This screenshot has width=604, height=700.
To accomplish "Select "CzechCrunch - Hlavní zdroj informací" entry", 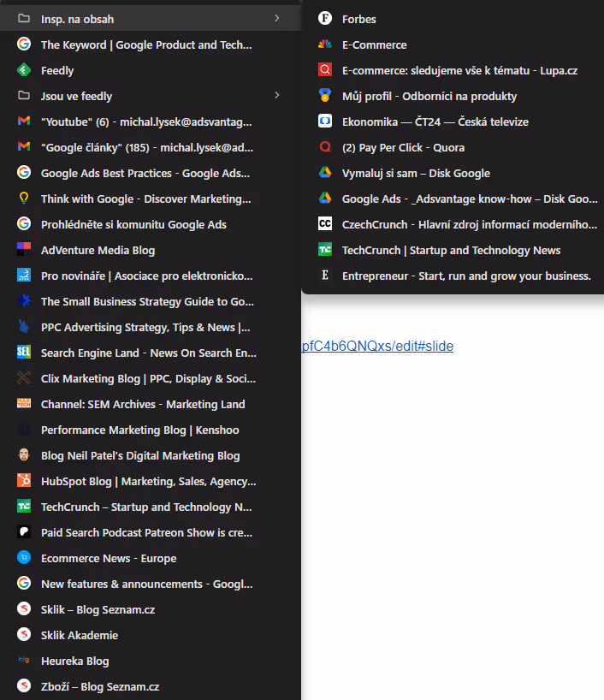I will click(x=453, y=224).
